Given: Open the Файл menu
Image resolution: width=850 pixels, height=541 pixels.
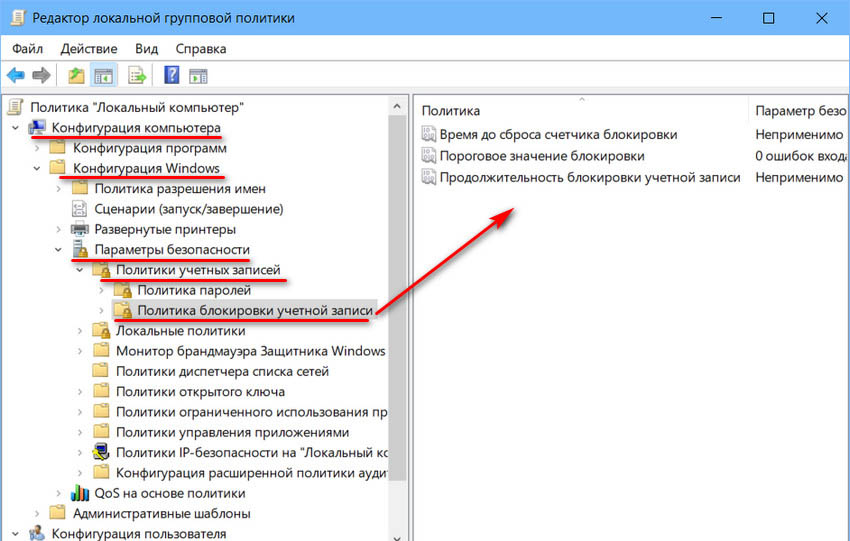Looking at the screenshot, I should click(x=29, y=48).
